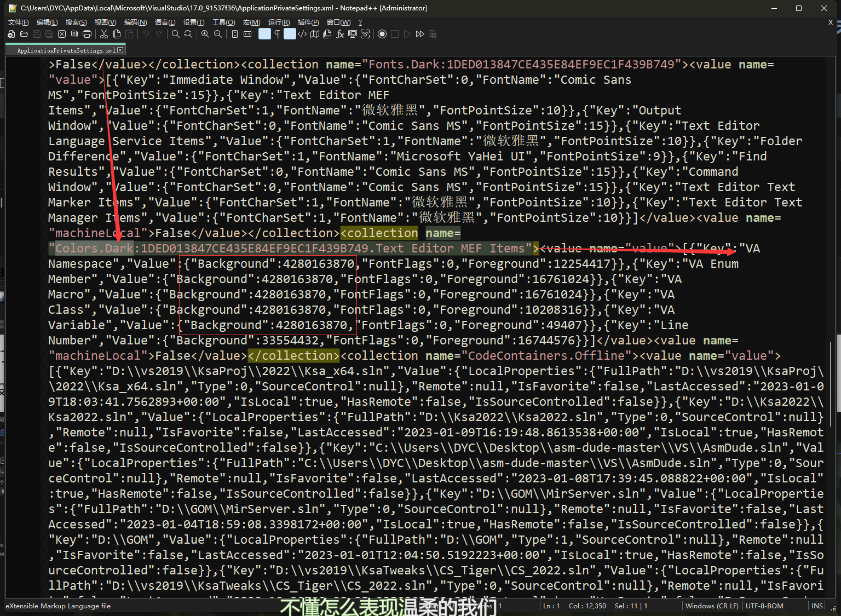Image resolution: width=841 pixels, height=616 pixels.
Task: Click eXtensible Markup Language file status text
Action: (x=58, y=606)
